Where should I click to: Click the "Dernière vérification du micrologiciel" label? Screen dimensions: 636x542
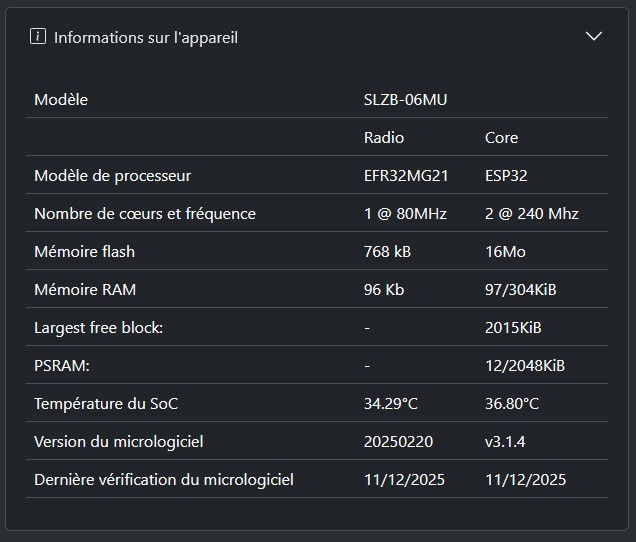(x=164, y=480)
